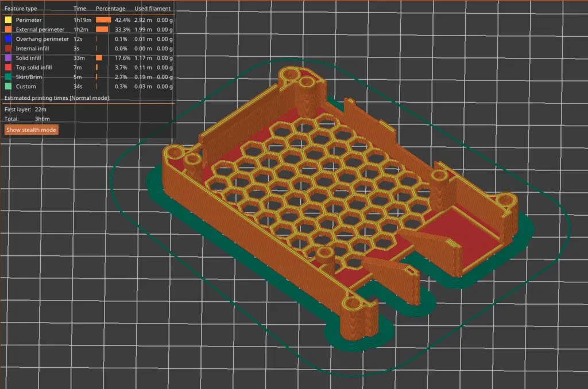Image resolution: width=588 pixels, height=389 pixels.
Task: Click the 17.6% Solid infill percentage
Action: point(123,58)
